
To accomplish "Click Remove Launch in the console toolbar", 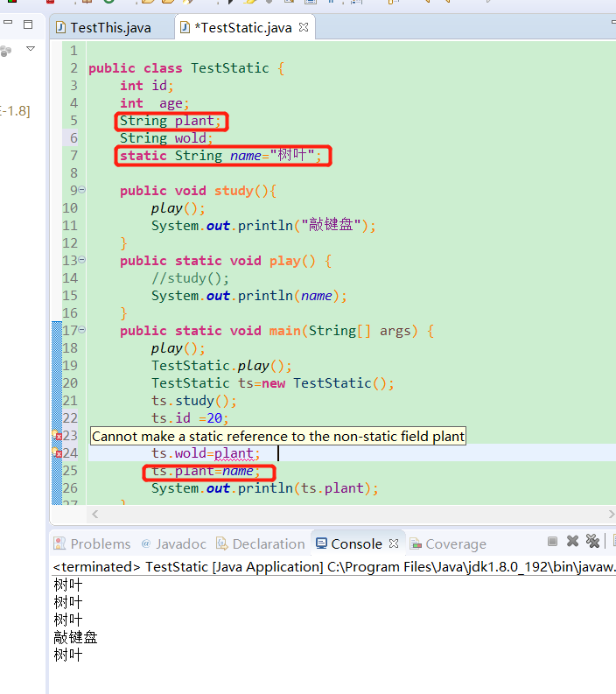I will (x=572, y=541).
